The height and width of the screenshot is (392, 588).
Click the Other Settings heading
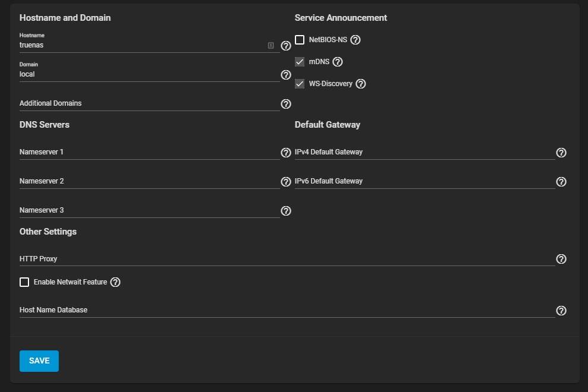point(47,232)
